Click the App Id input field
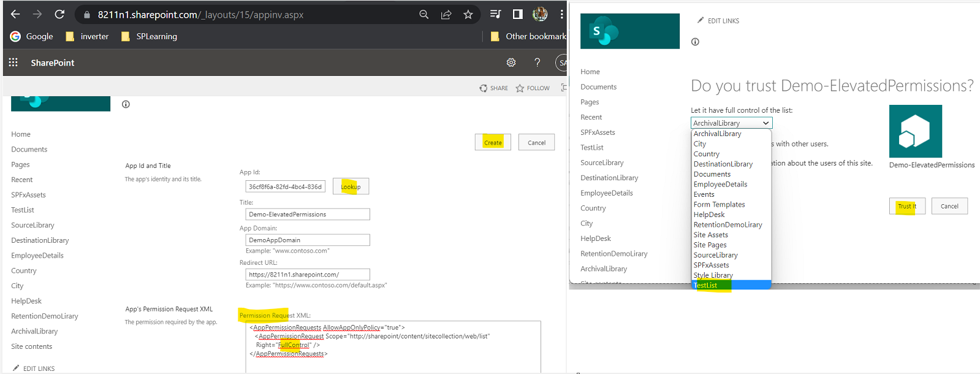 285,186
